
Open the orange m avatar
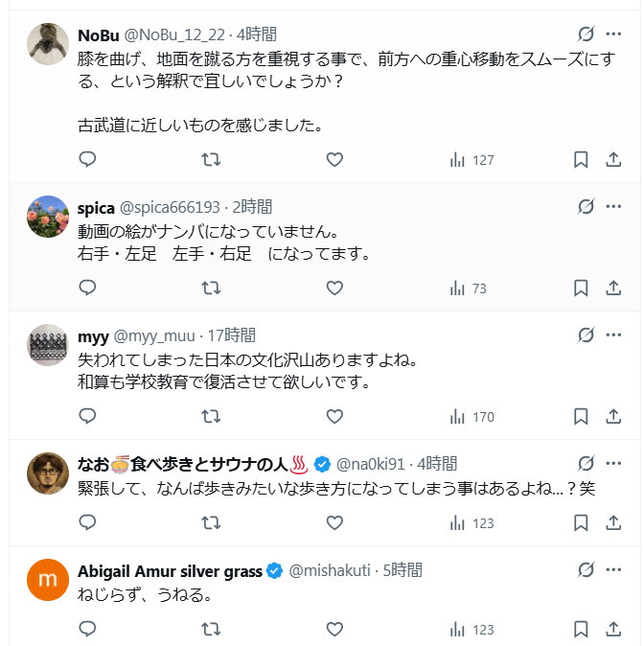pos(48,580)
